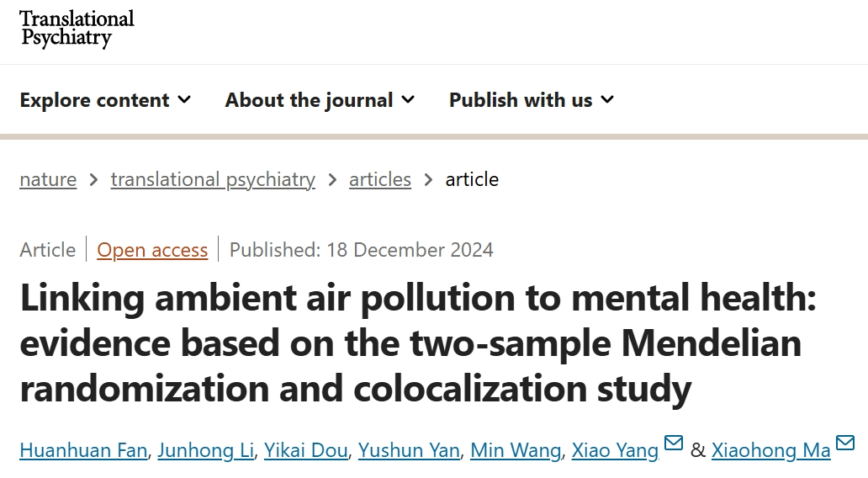Navigate to the articles breadcrumb
Image resolution: width=868 pixels, height=478 pixels.
pos(380,179)
